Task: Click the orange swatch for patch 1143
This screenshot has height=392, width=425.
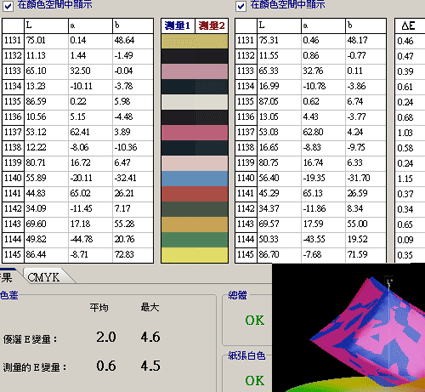Action: [195, 224]
